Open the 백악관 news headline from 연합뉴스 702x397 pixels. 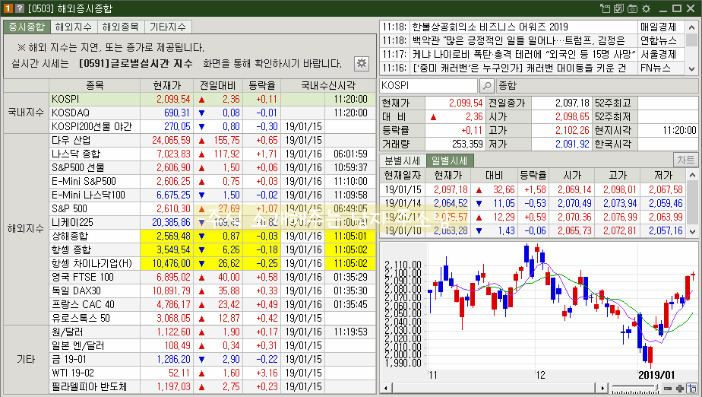[518, 41]
